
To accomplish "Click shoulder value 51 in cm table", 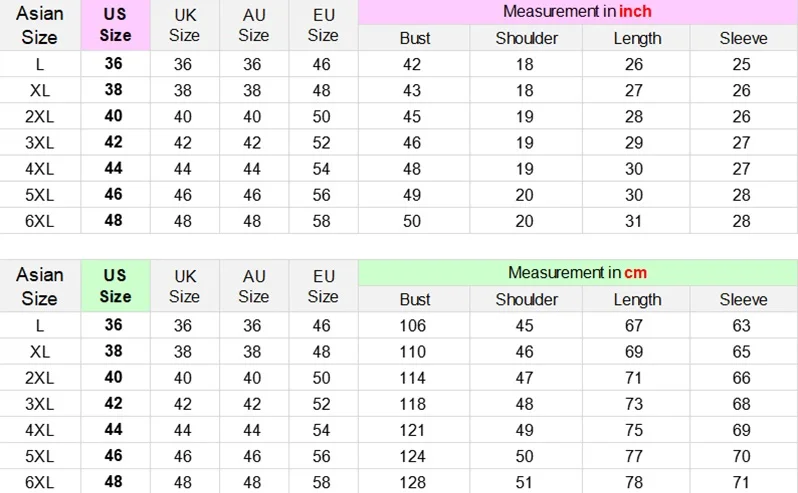I will tap(524, 482).
